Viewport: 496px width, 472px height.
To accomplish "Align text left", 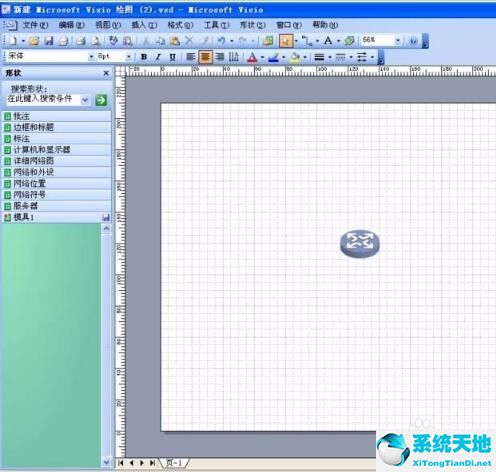I will [x=190, y=57].
